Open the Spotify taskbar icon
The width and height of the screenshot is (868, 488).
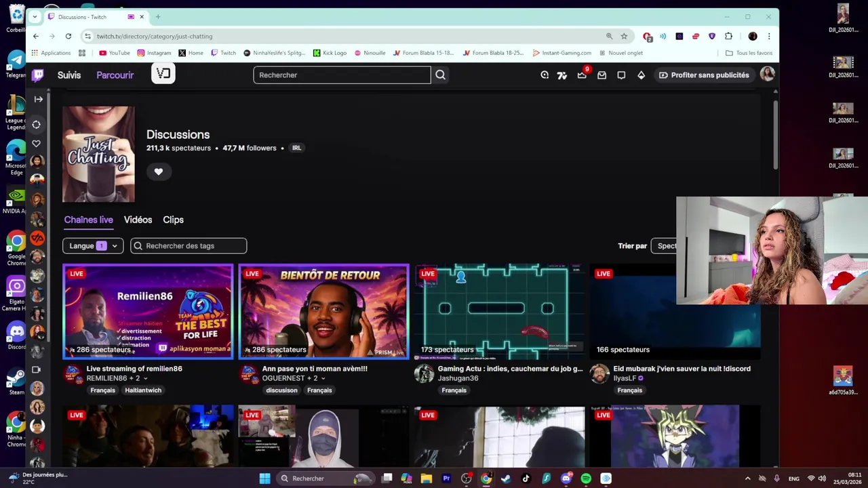586,479
